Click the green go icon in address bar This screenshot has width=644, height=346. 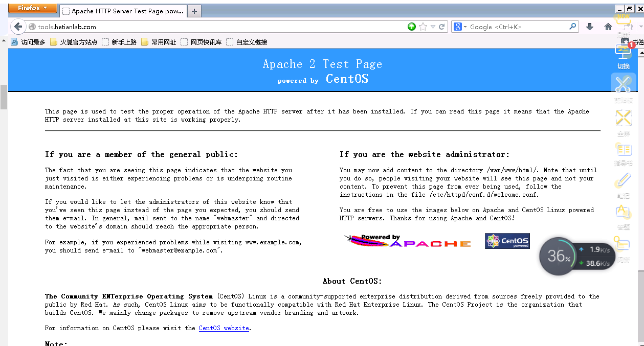click(412, 27)
